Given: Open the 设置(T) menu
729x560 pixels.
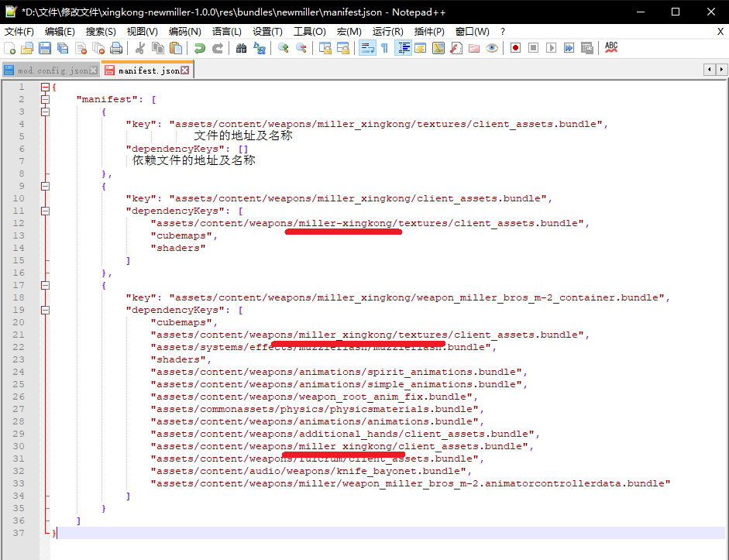Looking at the screenshot, I should [267, 32].
